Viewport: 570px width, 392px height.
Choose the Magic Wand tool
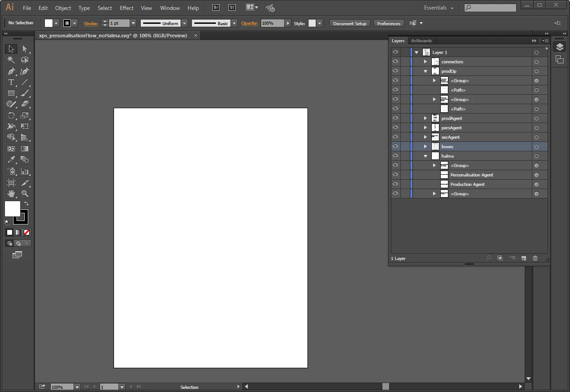[11, 60]
